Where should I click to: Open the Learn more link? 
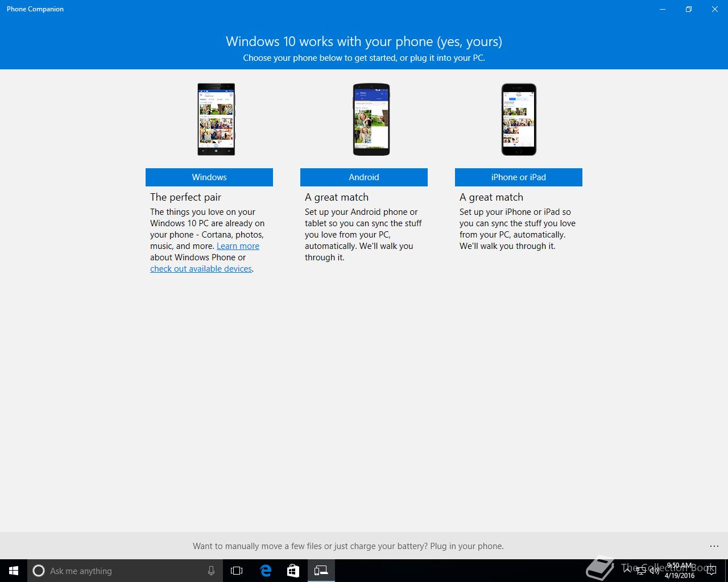(238, 246)
